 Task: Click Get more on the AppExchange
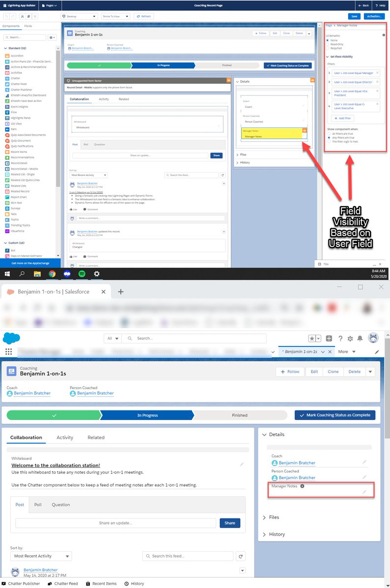(30, 263)
